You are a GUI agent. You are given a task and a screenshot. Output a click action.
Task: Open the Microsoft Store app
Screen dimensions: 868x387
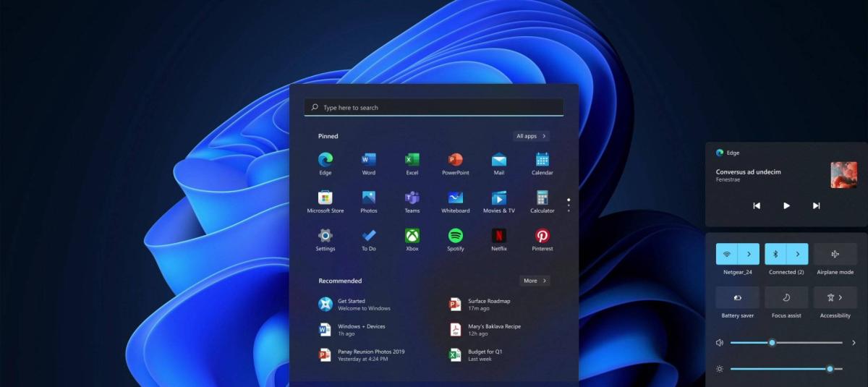coord(325,197)
